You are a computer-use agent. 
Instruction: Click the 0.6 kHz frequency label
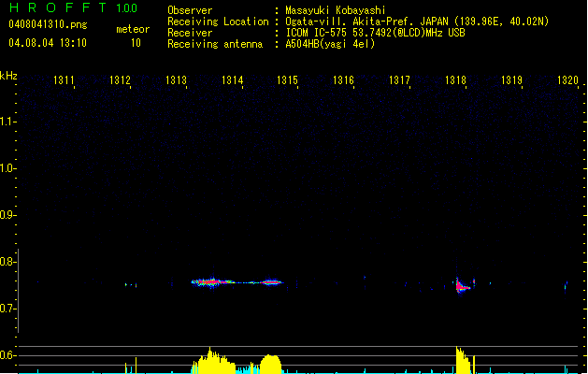point(7,355)
